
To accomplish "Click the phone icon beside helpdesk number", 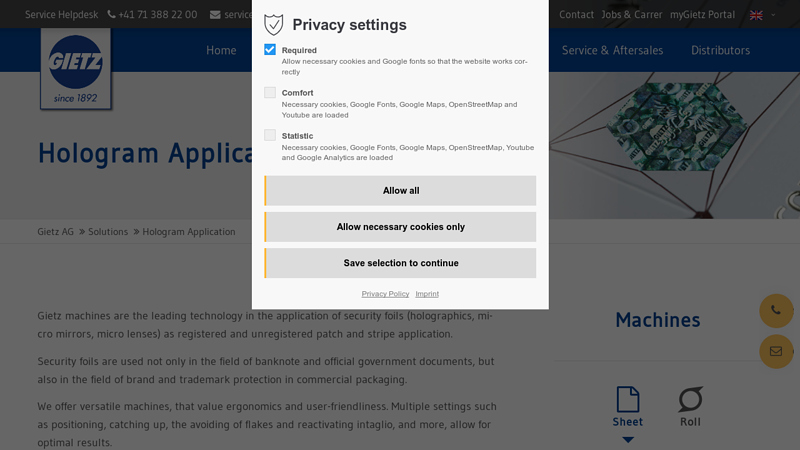I will (x=112, y=15).
